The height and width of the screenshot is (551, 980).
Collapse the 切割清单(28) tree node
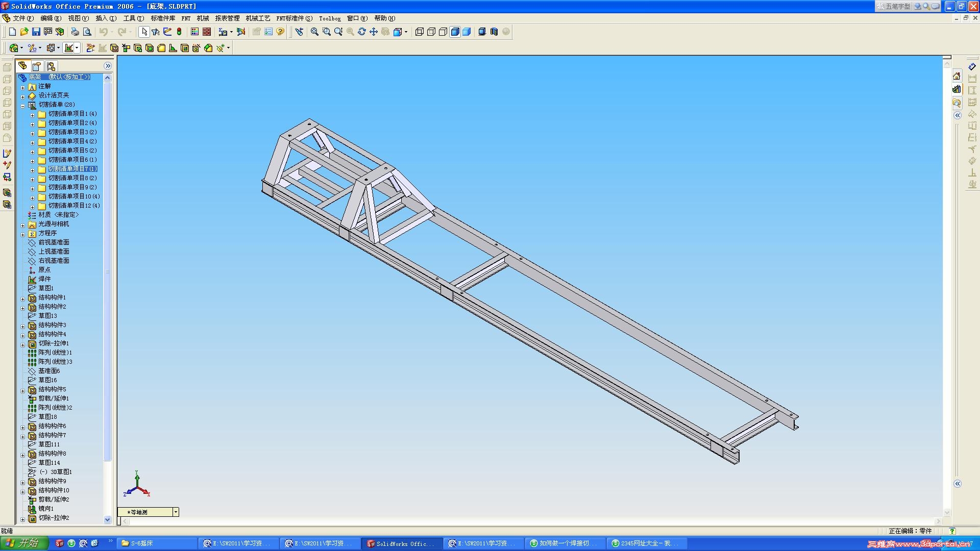(x=23, y=105)
